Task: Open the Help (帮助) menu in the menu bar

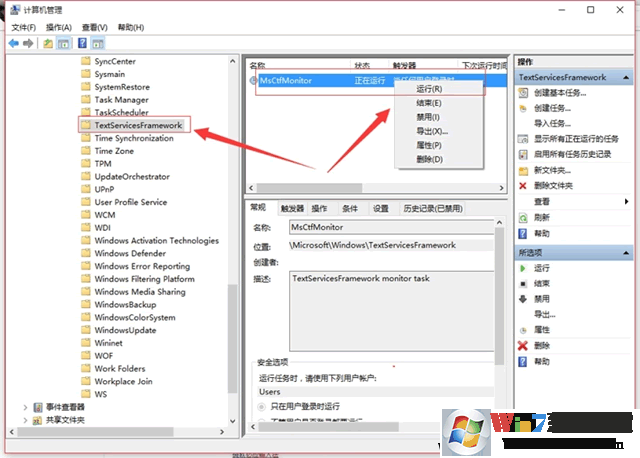Action: pyautogui.click(x=131, y=27)
